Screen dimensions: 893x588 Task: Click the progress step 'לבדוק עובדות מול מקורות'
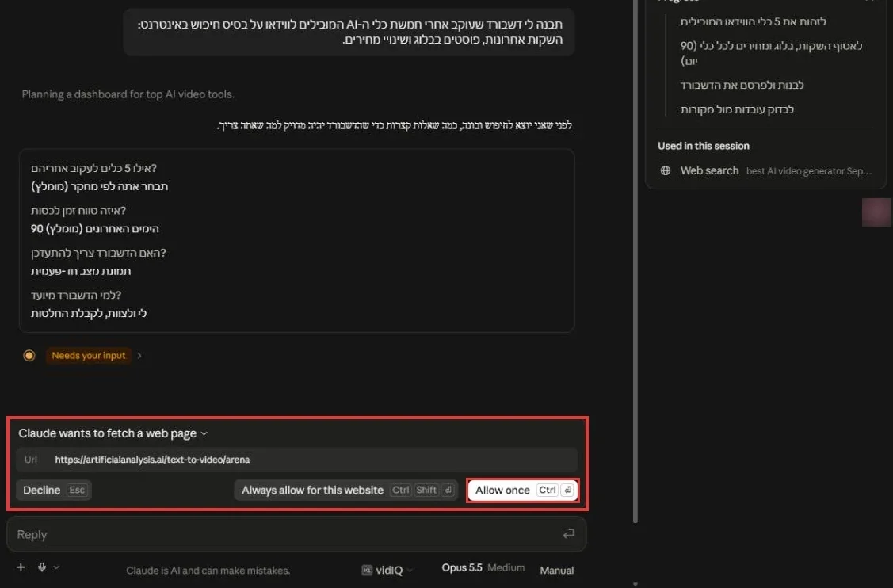[737, 109]
